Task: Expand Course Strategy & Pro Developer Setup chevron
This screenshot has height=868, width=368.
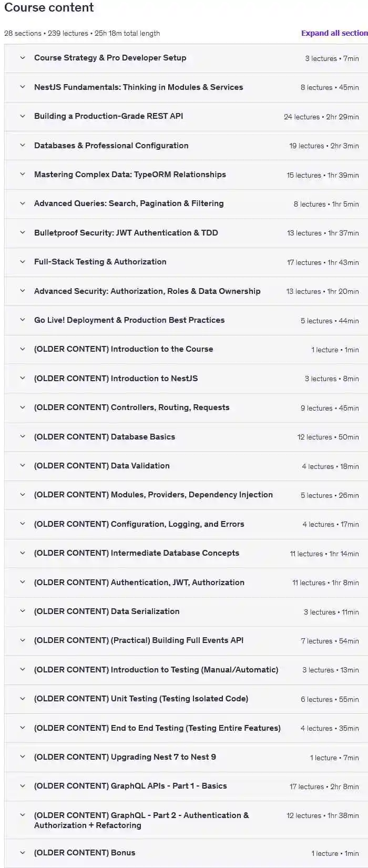Action: [23, 58]
